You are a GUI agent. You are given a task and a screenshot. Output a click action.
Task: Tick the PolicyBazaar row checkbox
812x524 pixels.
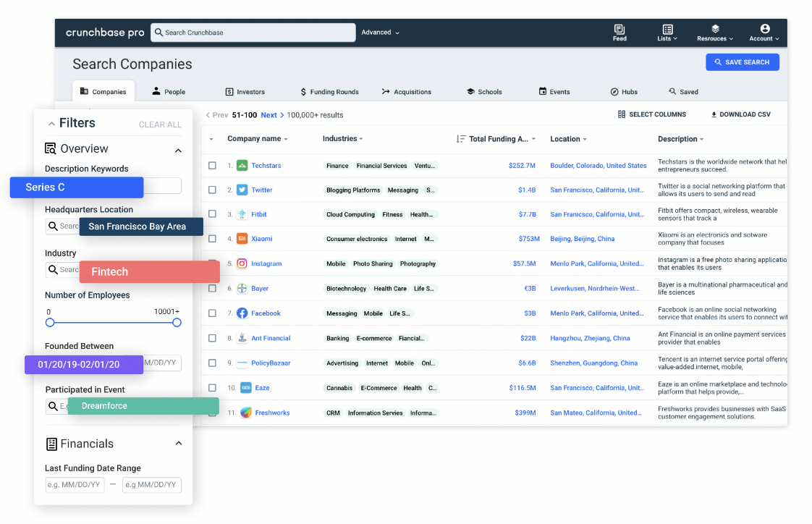212,363
